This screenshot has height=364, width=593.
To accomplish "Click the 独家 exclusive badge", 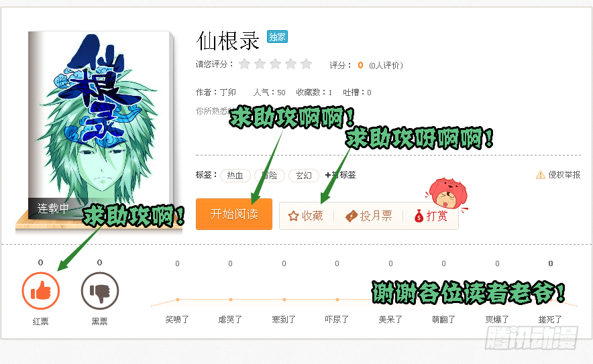I will coord(277,37).
